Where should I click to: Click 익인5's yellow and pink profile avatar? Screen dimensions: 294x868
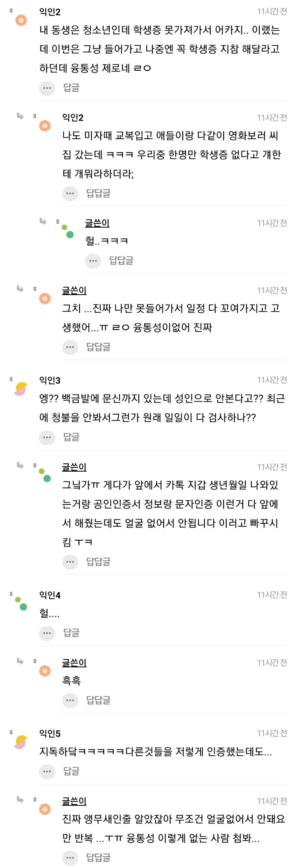[x=21, y=742]
